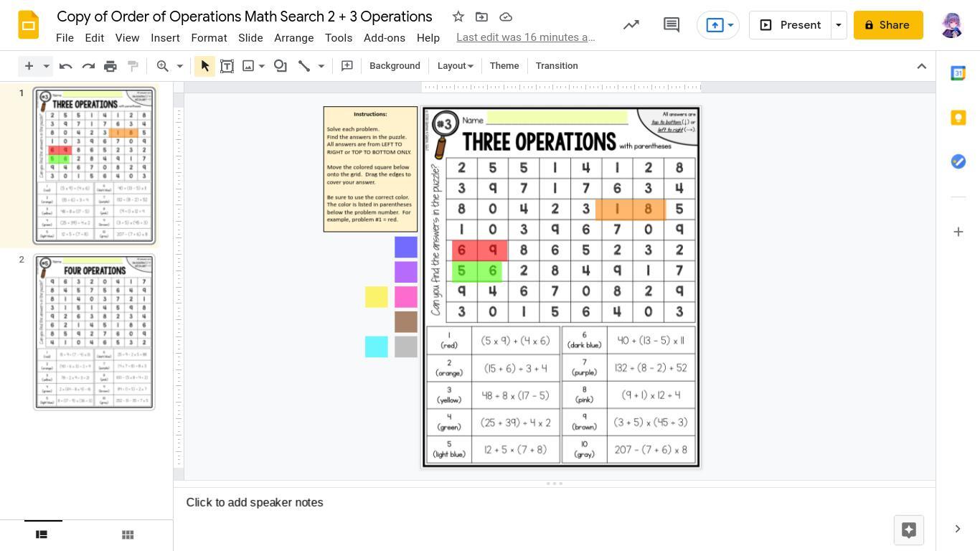
Task: Select the Four Operations slide thumbnail
Action: point(94,331)
